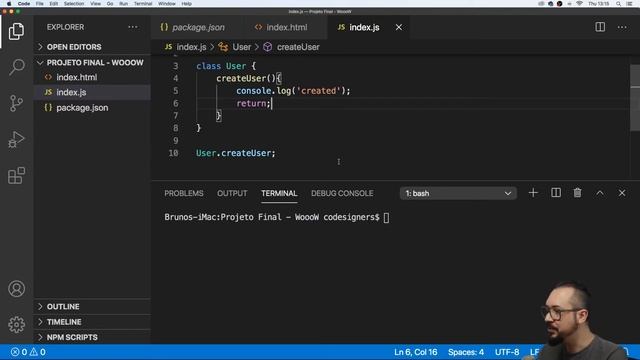
Task: Click the JS icon in index.js breadcrumb
Action: (169, 47)
